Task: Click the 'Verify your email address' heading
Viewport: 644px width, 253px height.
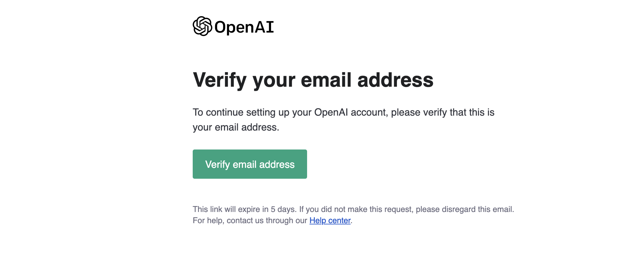Action: pyautogui.click(x=313, y=80)
